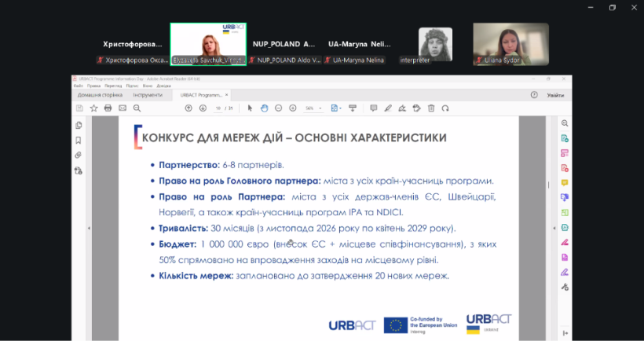Open the teal PDF tool in right panel
Image resolution: width=644 pixels, height=341 pixels.
pos(565,228)
